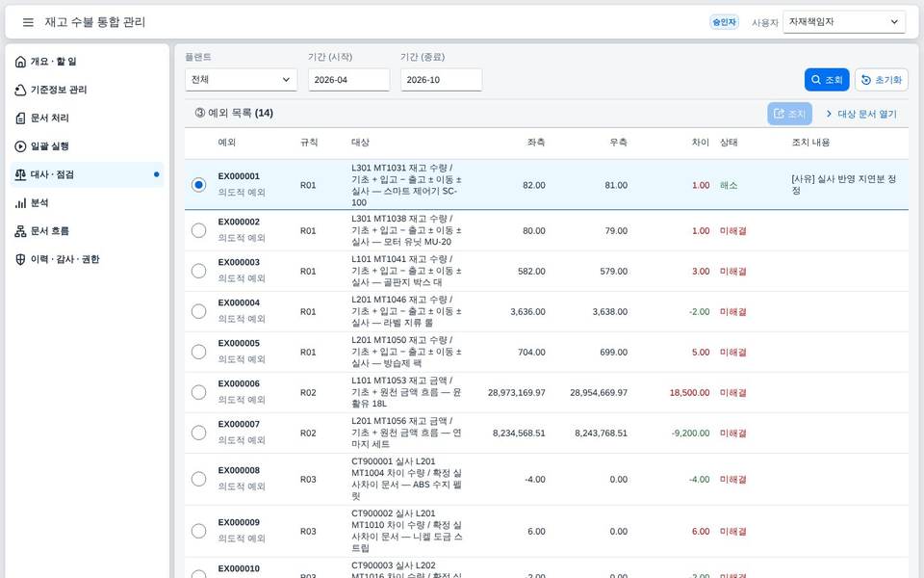Click the home icon for 개요 · 할 일
This screenshot has height=578, width=924.
[x=20, y=62]
